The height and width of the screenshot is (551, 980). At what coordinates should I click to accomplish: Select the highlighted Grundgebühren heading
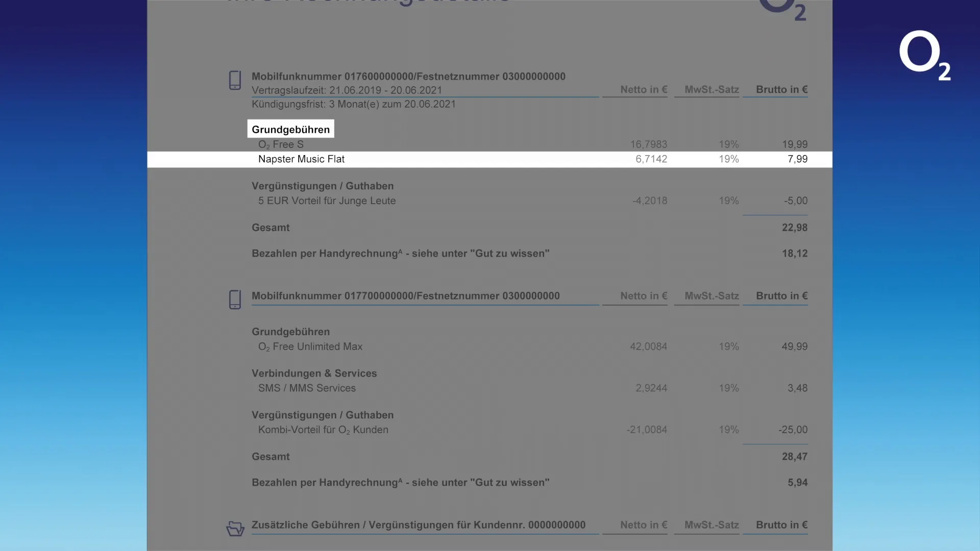291,129
